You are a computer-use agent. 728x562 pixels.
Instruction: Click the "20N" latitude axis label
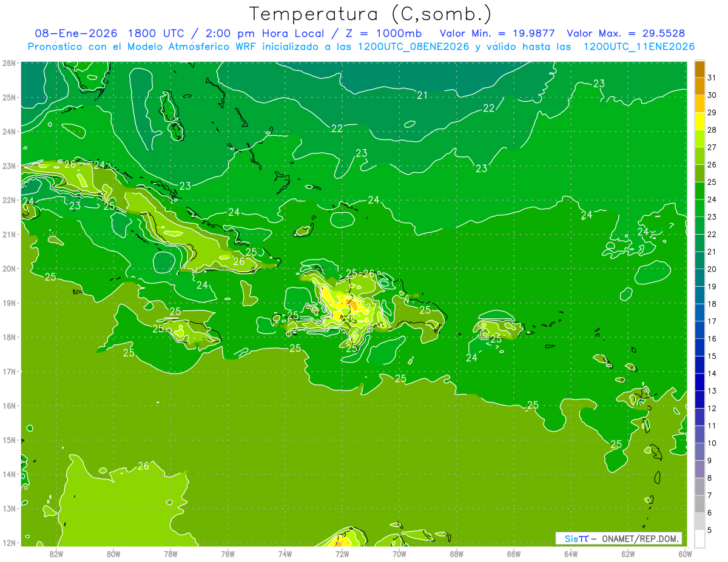(x=9, y=269)
